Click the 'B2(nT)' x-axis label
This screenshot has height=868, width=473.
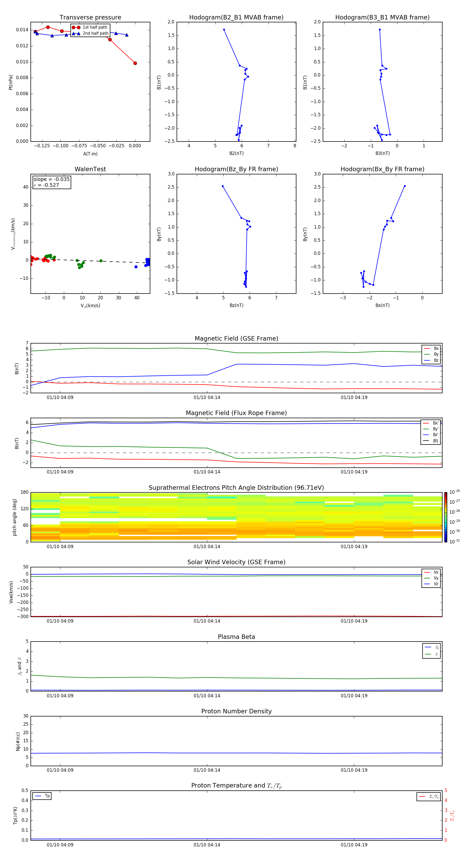point(236,153)
